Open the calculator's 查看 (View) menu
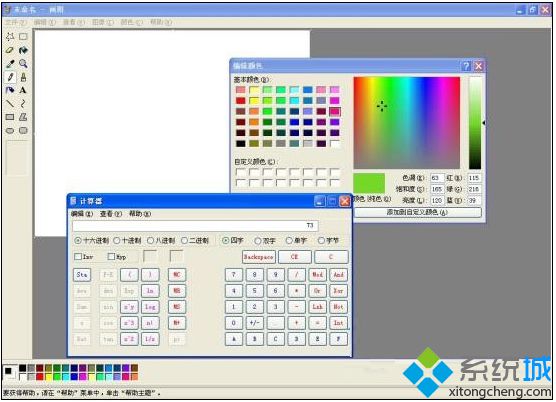Image resolution: width=556 pixels, height=402 pixels. (x=111, y=214)
